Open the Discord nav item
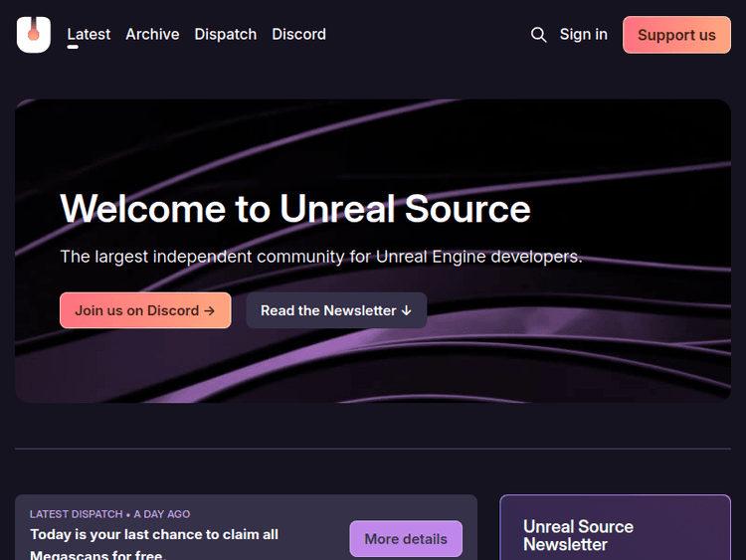Image resolution: width=746 pixels, height=560 pixels. pyautogui.click(x=298, y=34)
